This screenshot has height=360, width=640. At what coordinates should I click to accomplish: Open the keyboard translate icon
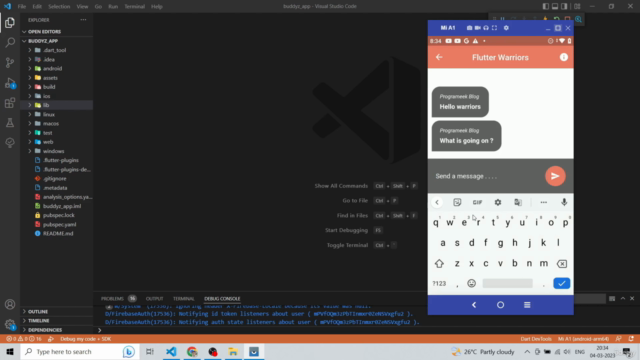click(518, 202)
